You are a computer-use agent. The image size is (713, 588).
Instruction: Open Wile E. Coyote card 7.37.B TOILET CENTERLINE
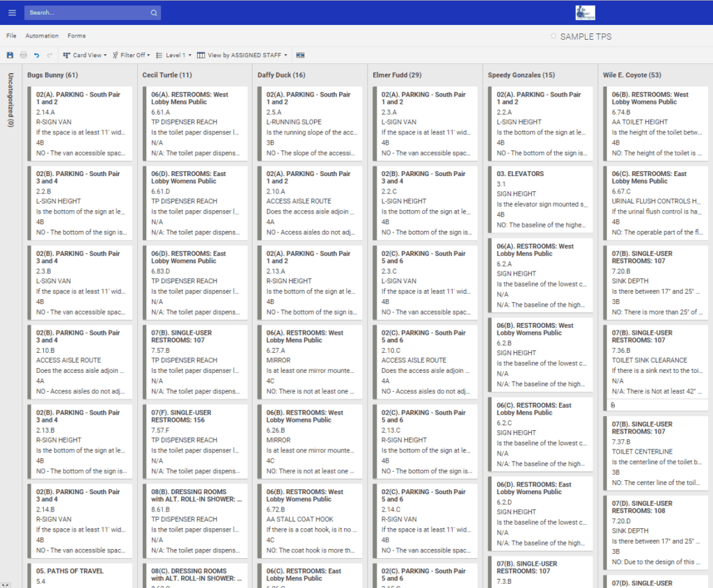[656, 453]
